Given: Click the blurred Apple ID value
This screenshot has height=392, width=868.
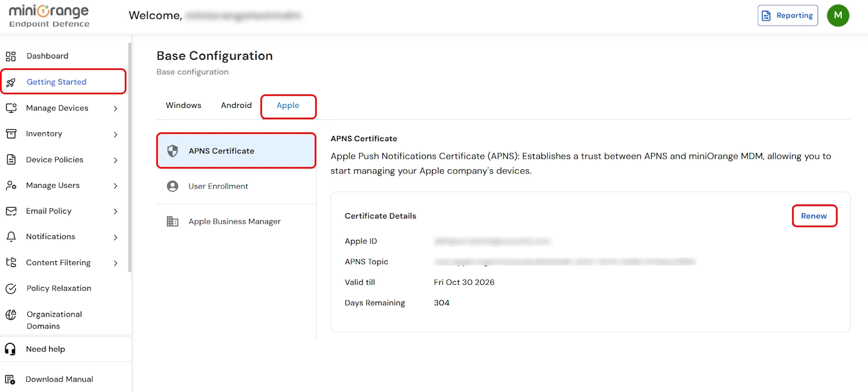Looking at the screenshot, I should 492,241.
